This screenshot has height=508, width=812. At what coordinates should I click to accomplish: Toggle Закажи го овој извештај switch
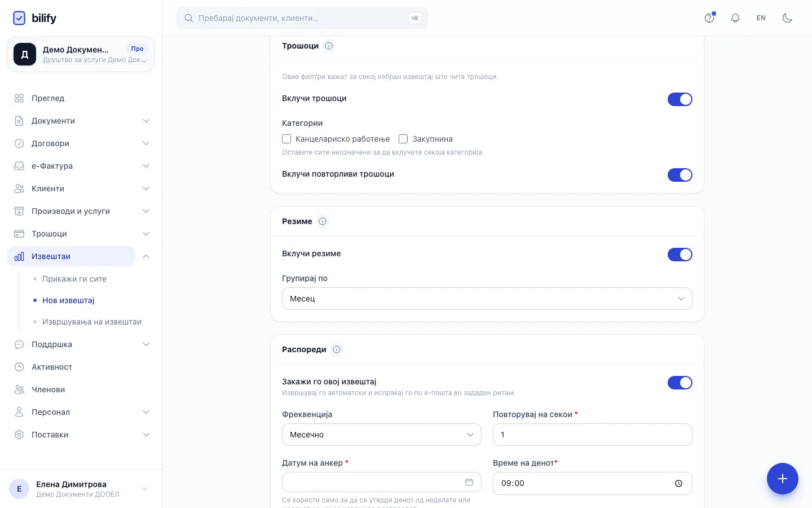click(x=680, y=383)
